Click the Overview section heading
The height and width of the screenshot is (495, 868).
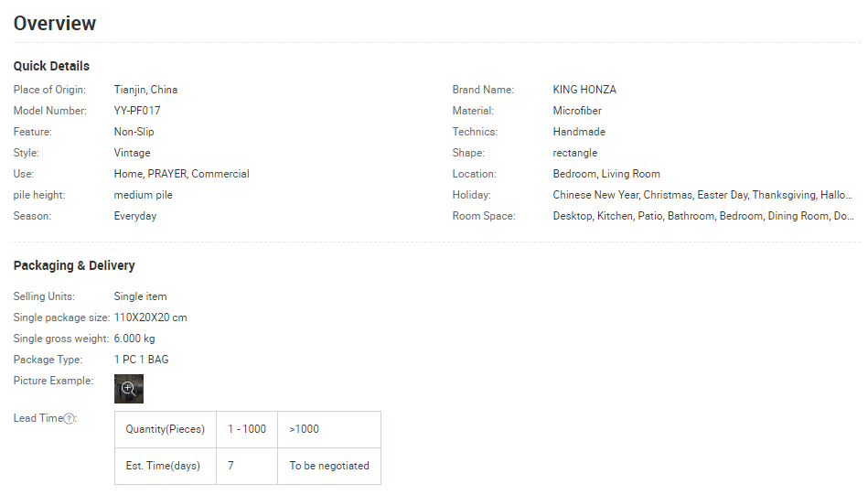pyautogui.click(x=55, y=24)
